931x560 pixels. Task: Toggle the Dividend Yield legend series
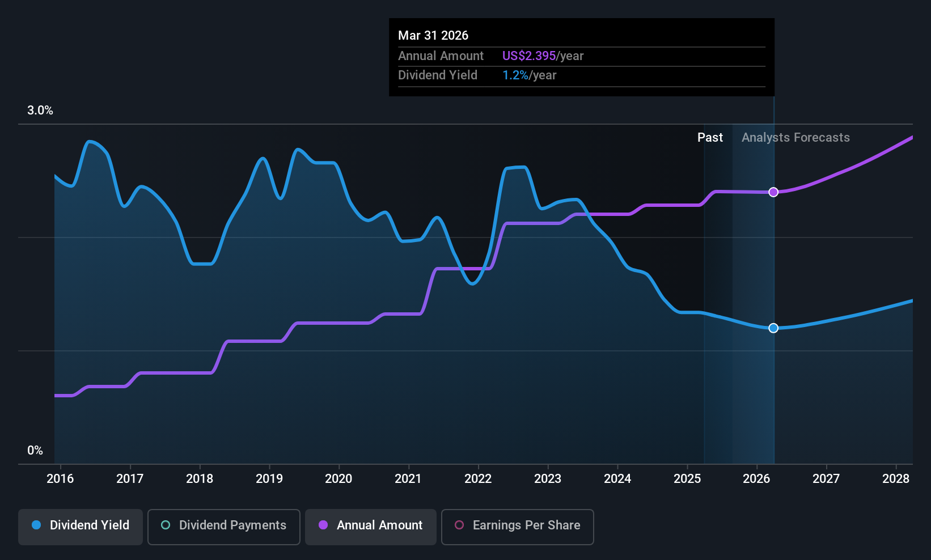[81, 527]
